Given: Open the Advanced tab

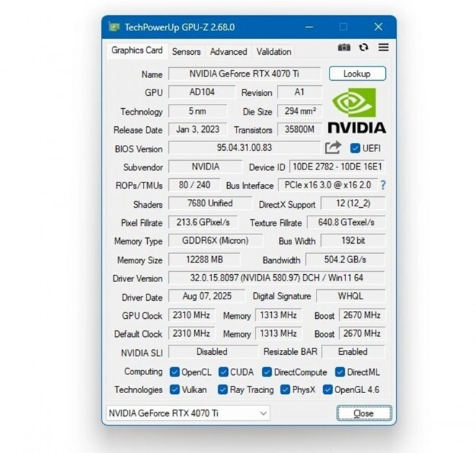Looking at the screenshot, I should click(x=229, y=52).
